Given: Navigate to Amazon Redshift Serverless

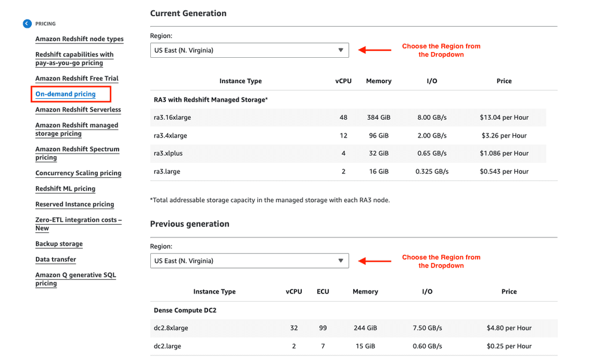Looking at the screenshot, I should [77, 109].
